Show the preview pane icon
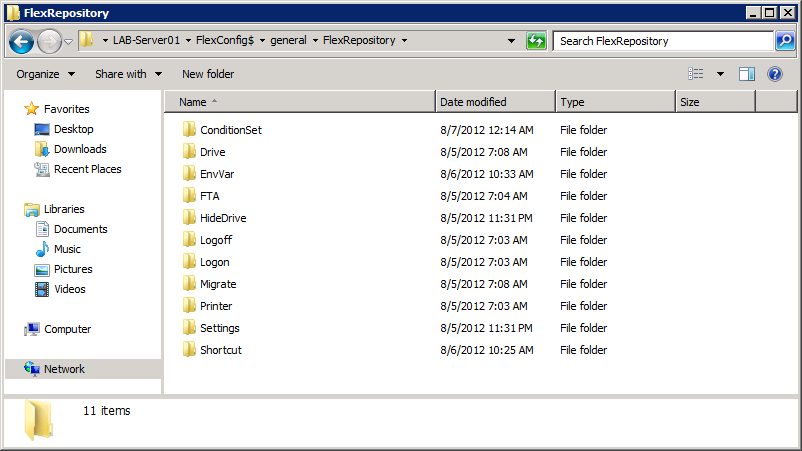802x451 pixels. (747, 74)
